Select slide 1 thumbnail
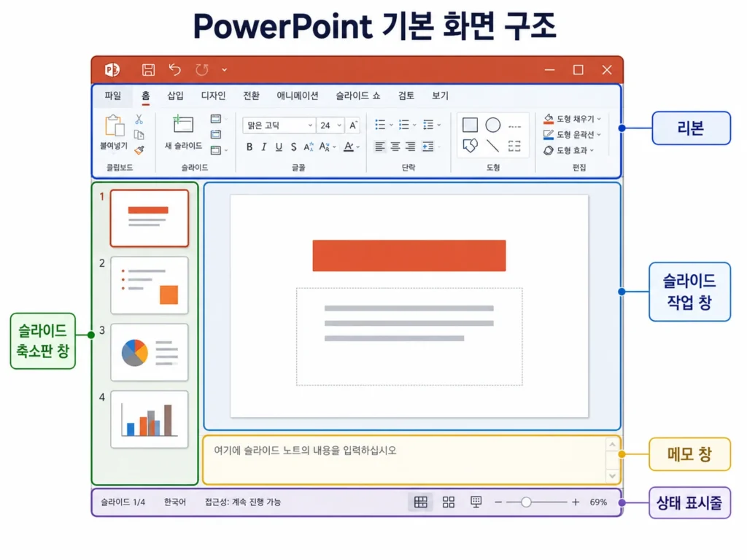 pos(150,219)
